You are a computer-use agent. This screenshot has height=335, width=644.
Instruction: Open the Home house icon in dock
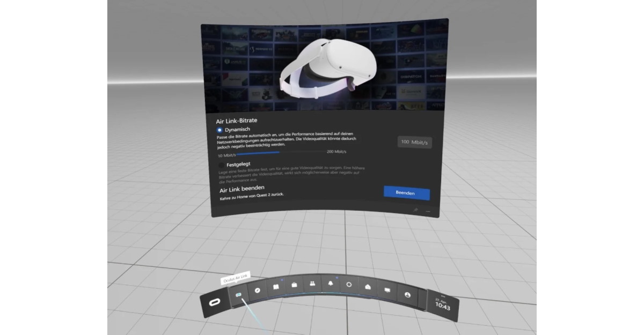coord(368,287)
